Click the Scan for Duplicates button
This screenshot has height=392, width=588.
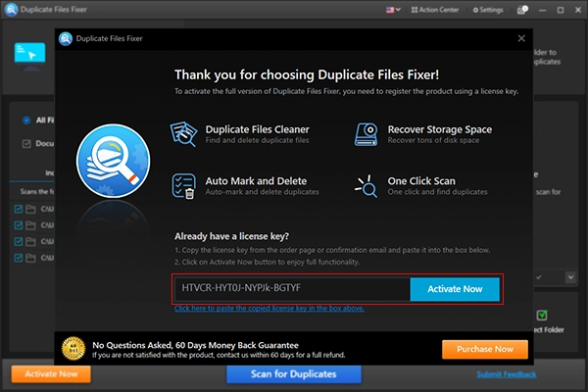pyautogui.click(x=294, y=374)
